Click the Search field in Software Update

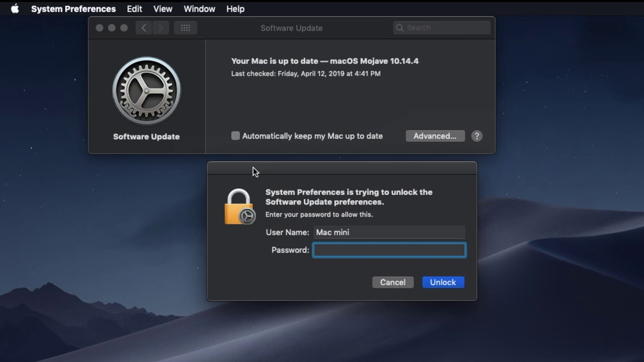coord(442,28)
